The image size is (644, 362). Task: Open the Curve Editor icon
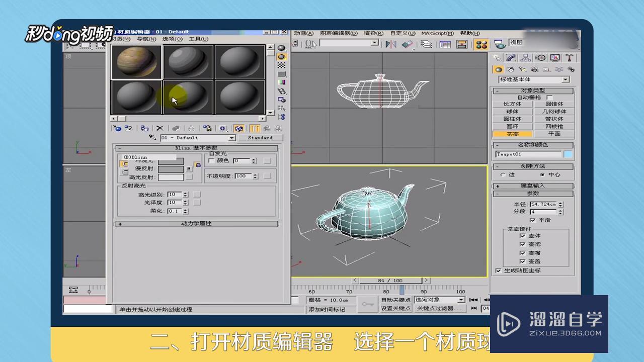click(x=445, y=44)
